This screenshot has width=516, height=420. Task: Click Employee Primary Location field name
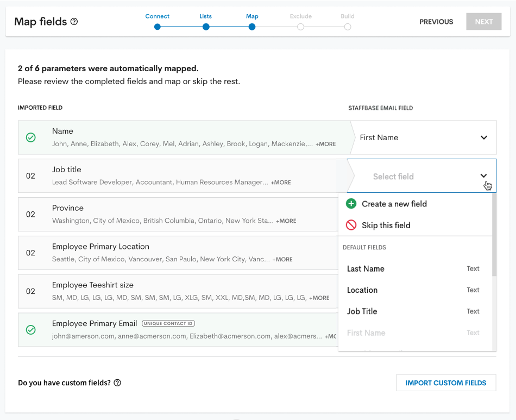[100, 247]
